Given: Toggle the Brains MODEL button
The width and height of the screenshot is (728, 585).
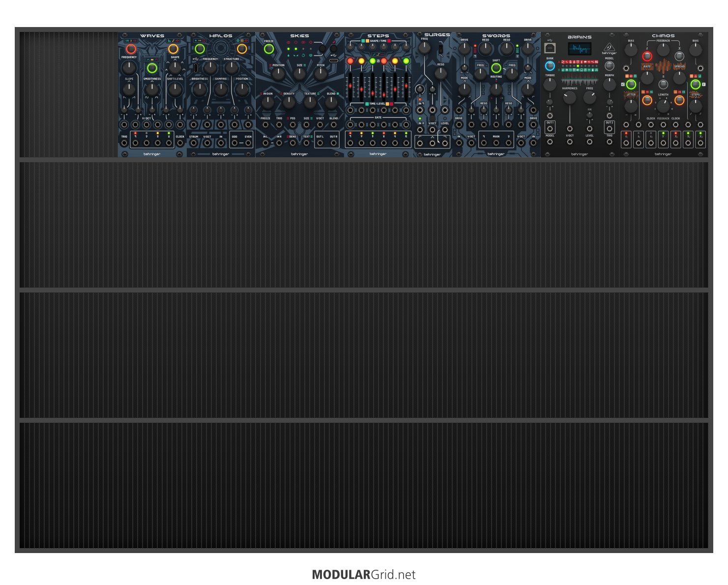Looking at the screenshot, I should (610, 66).
